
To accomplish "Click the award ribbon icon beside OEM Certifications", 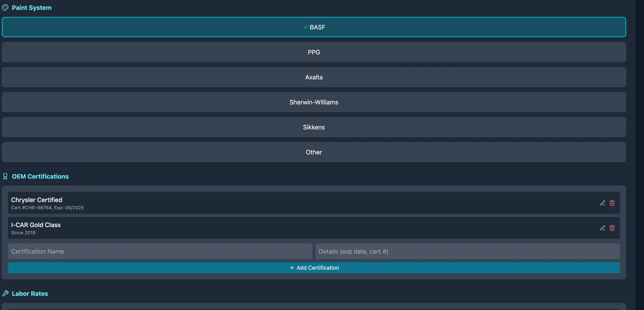I will pos(5,176).
